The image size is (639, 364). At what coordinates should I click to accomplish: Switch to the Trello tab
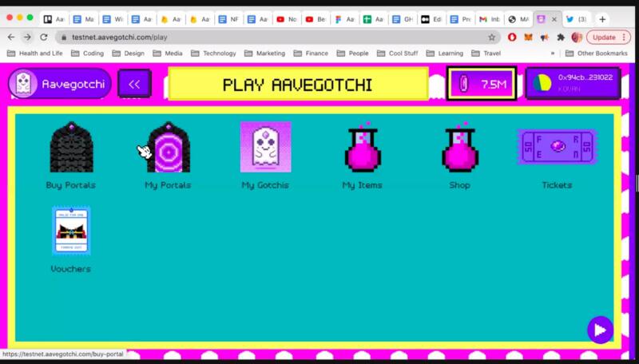click(54, 19)
